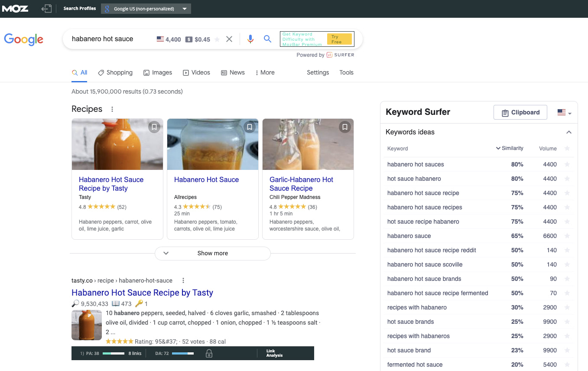Image resolution: width=588 pixels, height=371 pixels.
Task: Open the Google US (non-personalized) profile dropdown
Action: point(146,8)
